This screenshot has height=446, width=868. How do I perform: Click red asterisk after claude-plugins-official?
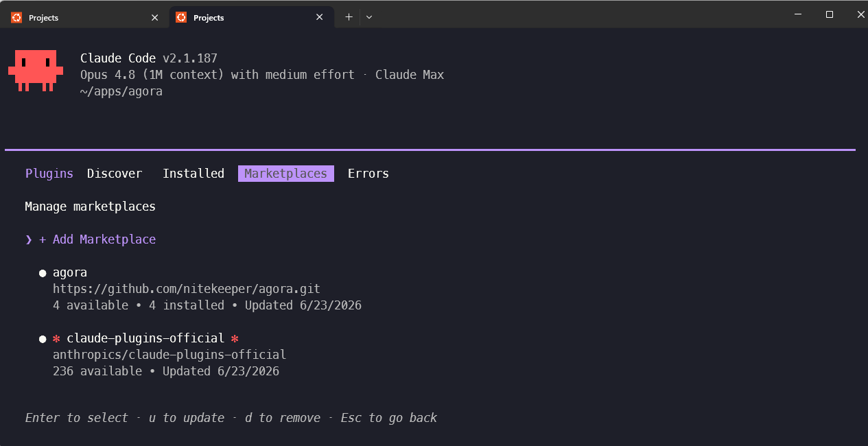(235, 338)
